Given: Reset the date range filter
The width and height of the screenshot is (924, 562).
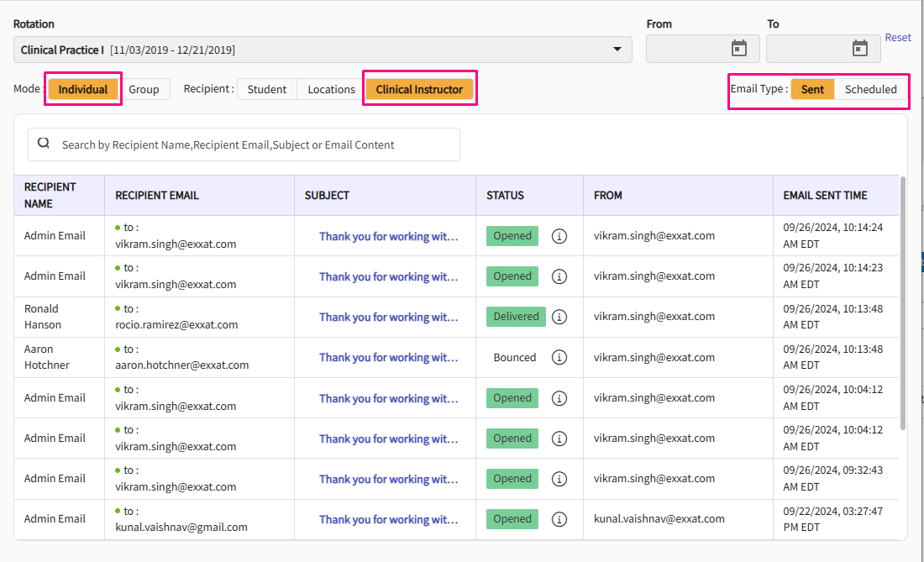Looking at the screenshot, I should click(898, 37).
